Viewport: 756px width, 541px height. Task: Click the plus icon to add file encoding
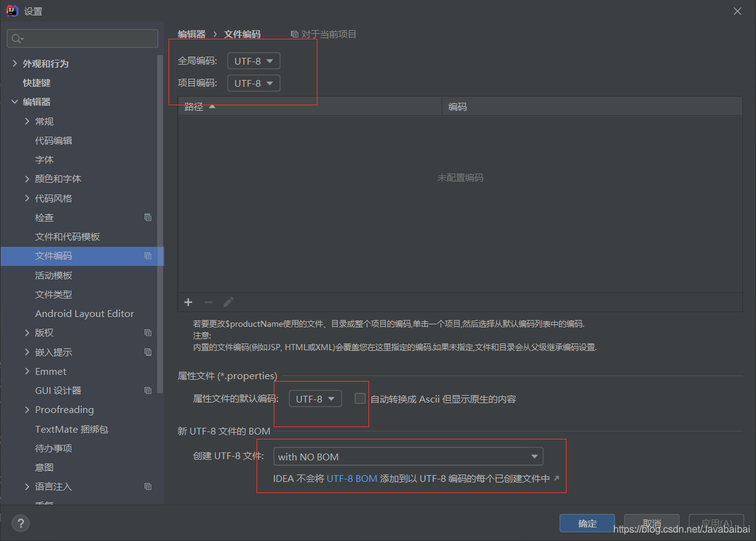(188, 302)
